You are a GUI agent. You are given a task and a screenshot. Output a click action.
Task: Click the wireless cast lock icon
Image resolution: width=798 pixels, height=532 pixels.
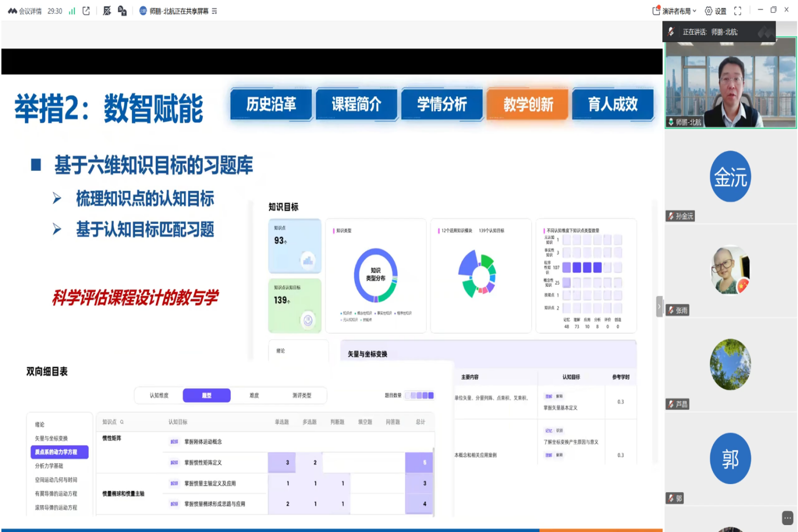point(122,11)
